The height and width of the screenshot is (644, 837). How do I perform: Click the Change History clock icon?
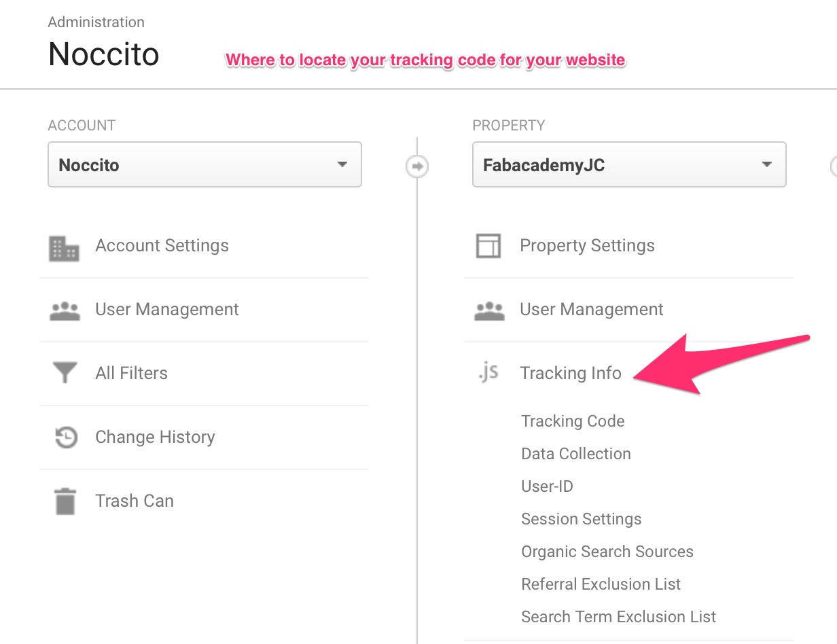[66, 437]
